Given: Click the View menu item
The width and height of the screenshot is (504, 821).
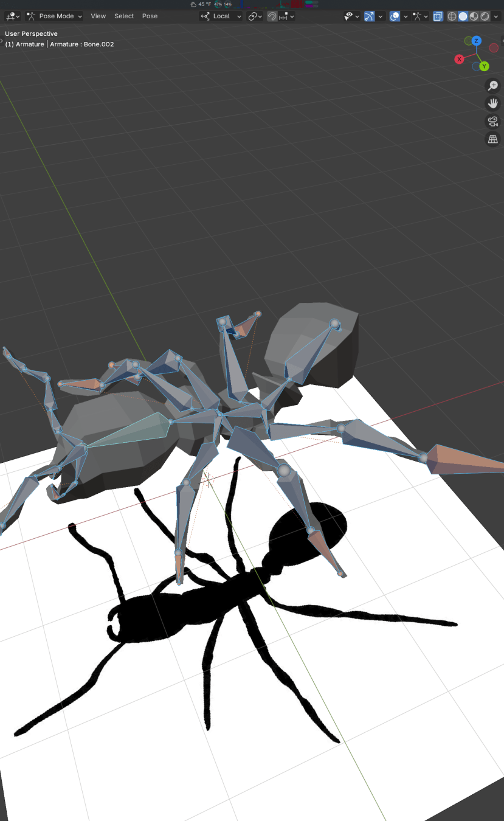Looking at the screenshot, I should (x=98, y=16).
